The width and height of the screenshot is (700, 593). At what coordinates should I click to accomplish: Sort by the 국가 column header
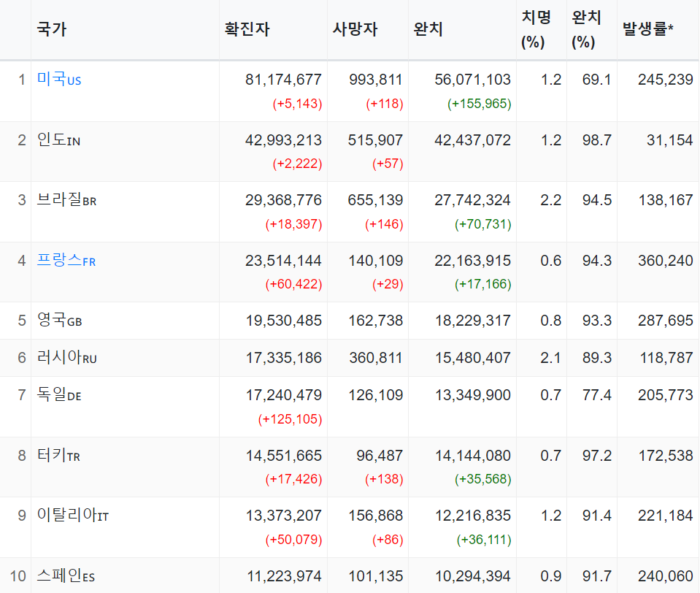[52, 29]
